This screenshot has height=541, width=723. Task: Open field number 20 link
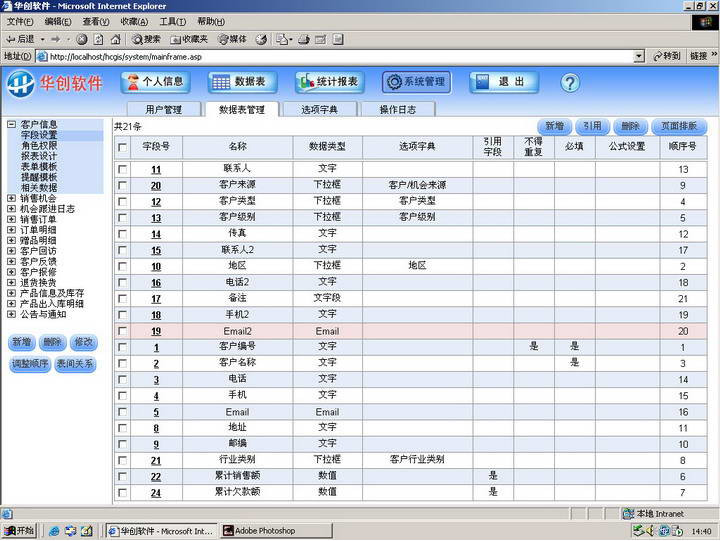pyautogui.click(x=156, y=186)
